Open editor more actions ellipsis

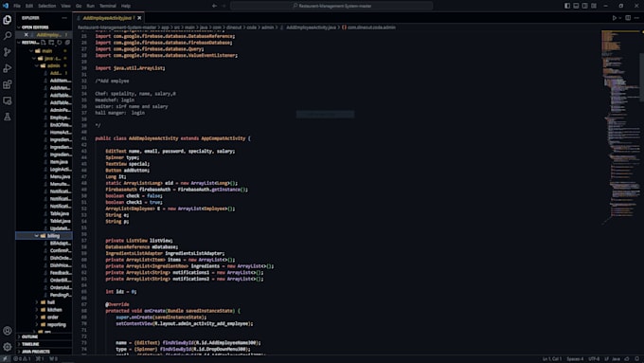(x=637, y=18)
